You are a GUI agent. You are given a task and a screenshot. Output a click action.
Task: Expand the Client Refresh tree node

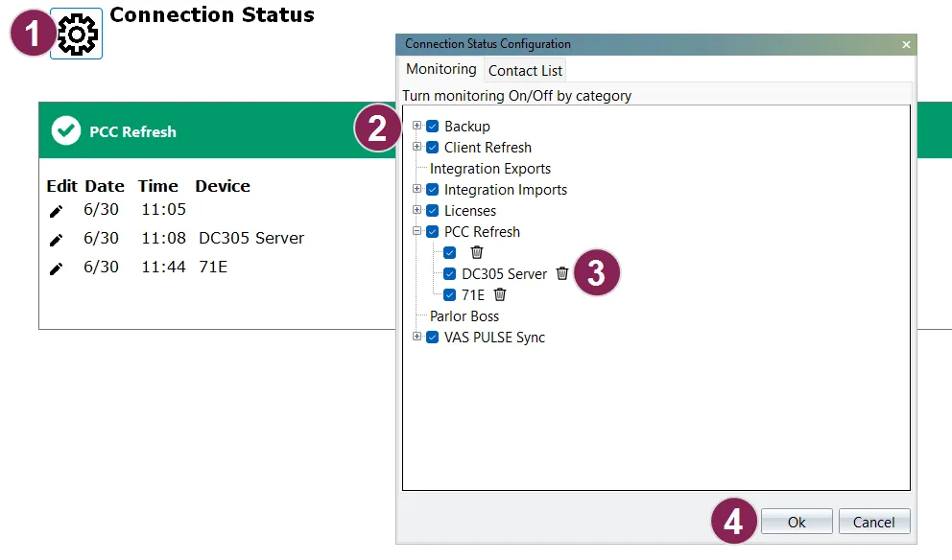(x=416, y=147)
